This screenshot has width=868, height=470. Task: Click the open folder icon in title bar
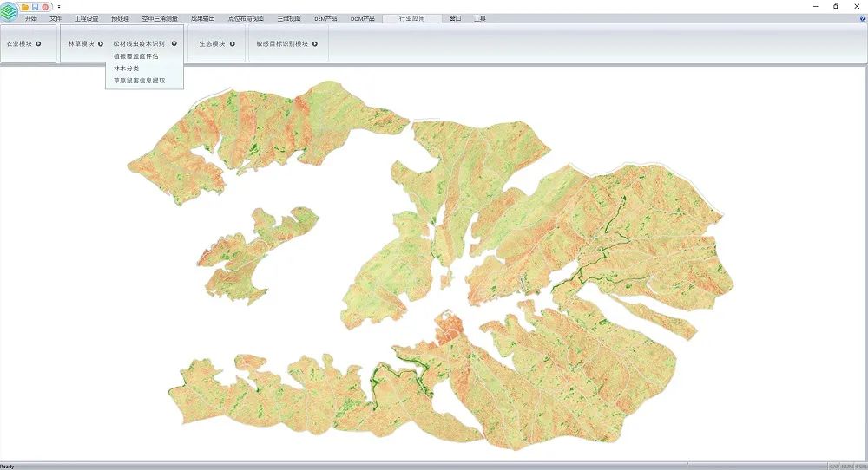click(25, 6)
